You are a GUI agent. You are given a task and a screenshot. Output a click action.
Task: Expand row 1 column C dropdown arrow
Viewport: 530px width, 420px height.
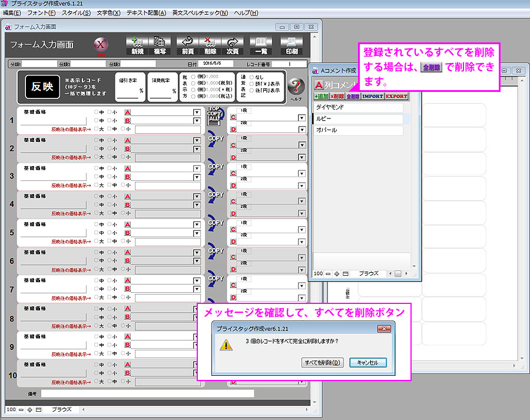click(302, 117)
